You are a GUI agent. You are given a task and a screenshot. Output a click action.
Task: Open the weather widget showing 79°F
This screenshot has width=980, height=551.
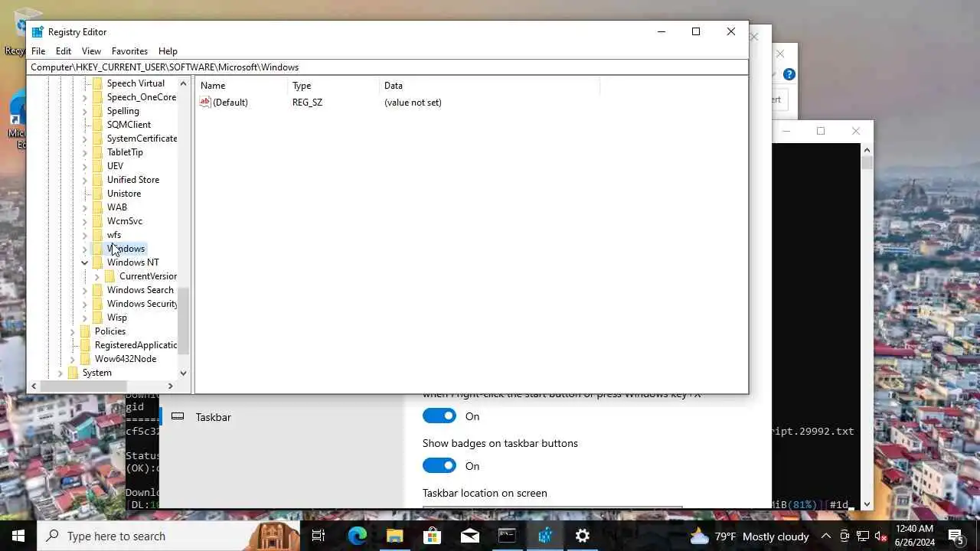click(750, 536)
